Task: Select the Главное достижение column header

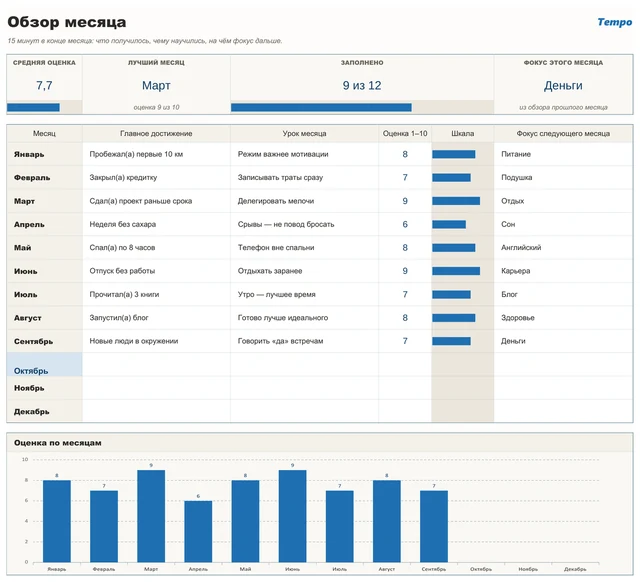Action: click(x=156, y=133)
